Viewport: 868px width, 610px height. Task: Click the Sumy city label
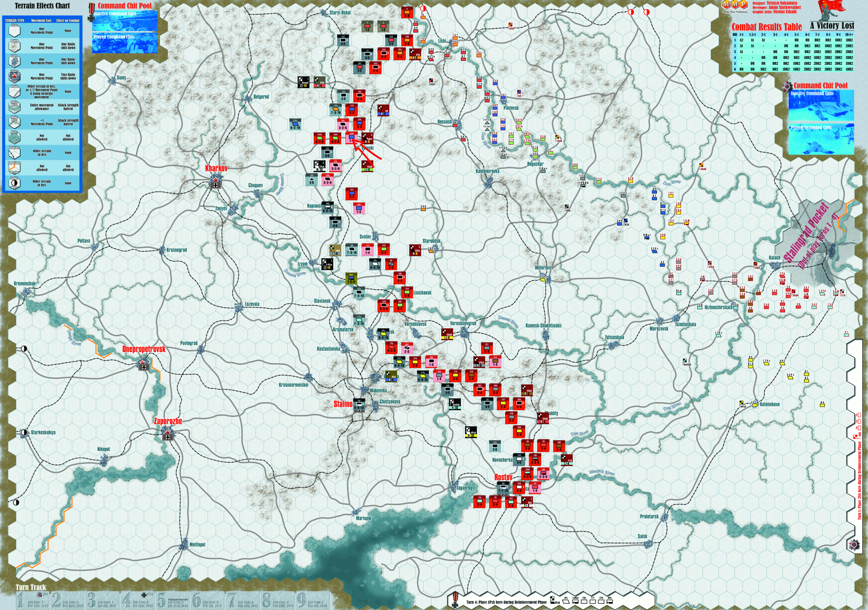[x=121, y=77]
